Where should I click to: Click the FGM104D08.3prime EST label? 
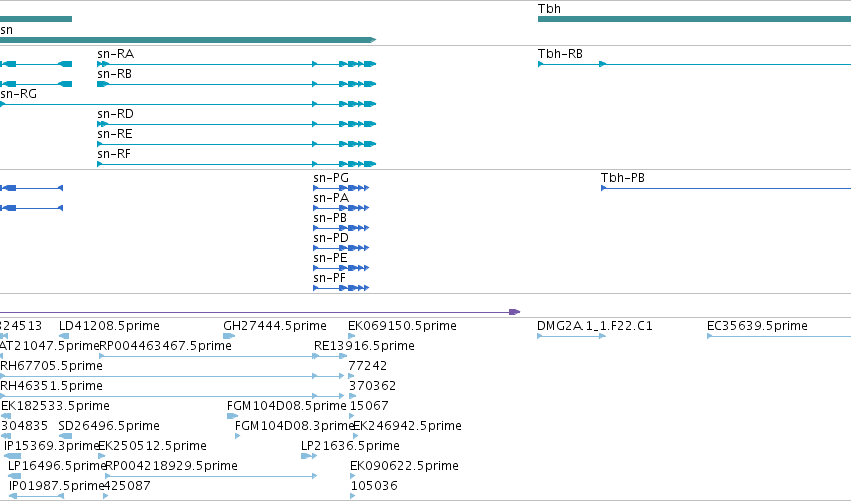coord(295,426)
